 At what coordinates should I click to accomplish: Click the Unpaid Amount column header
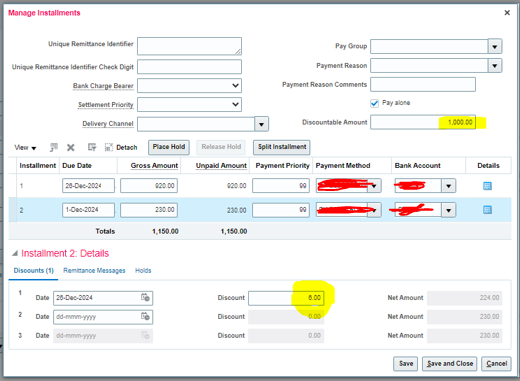221,165
